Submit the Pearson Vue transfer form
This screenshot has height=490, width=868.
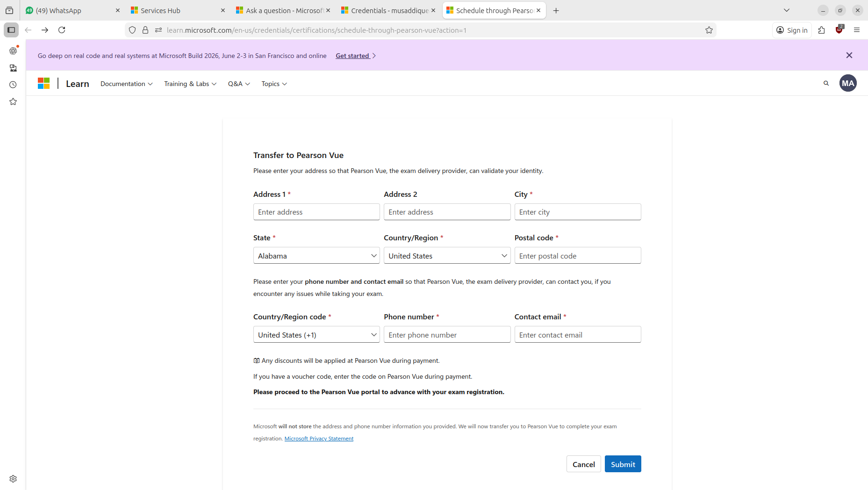click(x=623, y=464)
